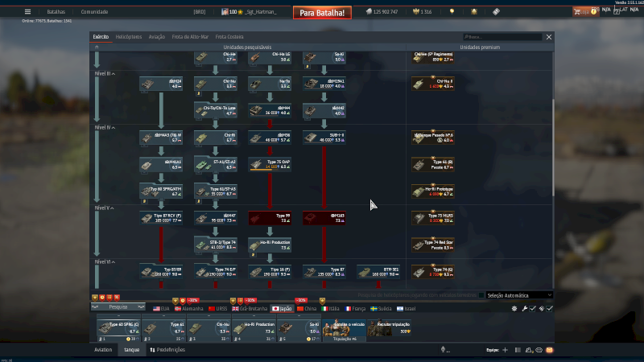Open the Pesquisa research button
This screenshot has height=362, width=644.
point(118,307)
